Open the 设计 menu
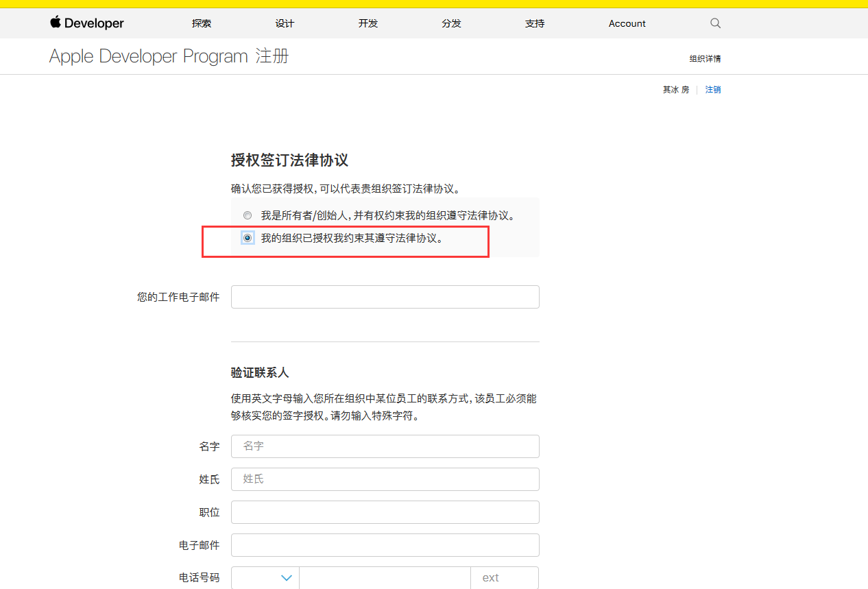The image size is (868, 589). [285, 23]
